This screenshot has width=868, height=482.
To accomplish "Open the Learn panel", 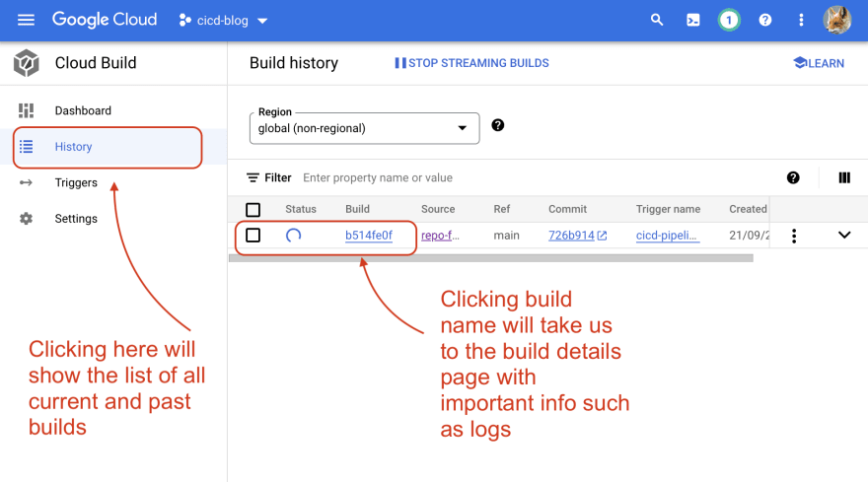I will 819,63.
